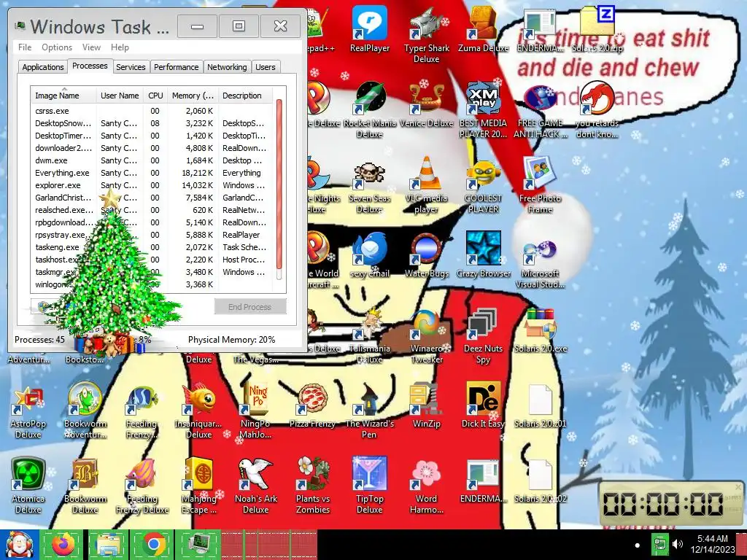The image size is (747, 560).
Task: Open Task Manager File menu
Action: [x=25, y=47]
